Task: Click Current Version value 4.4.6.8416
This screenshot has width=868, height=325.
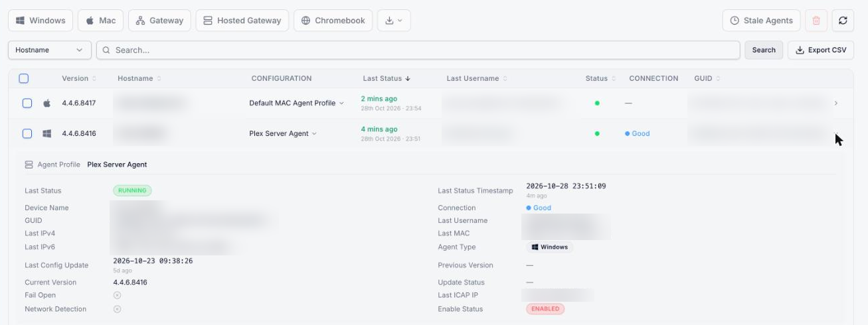Action: pos(130,282)
